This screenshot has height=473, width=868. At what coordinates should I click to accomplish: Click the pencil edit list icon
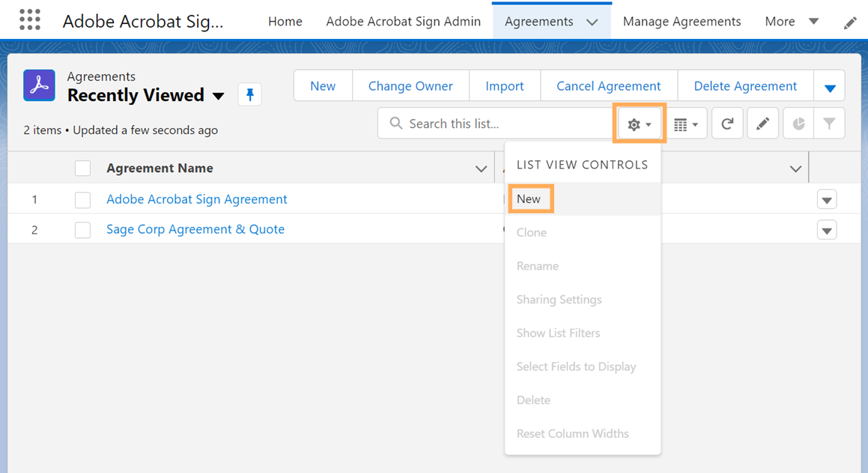tap(762, 124)
